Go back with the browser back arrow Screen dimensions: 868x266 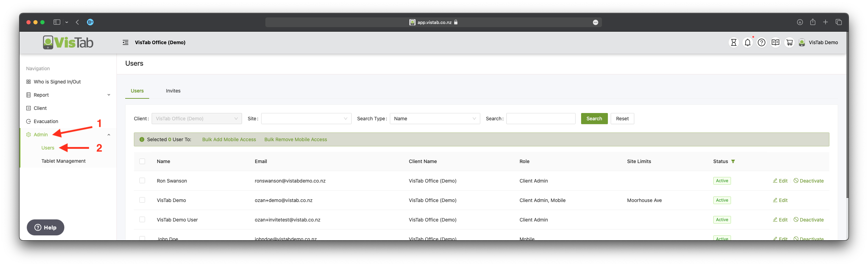(x=77, y=22)
